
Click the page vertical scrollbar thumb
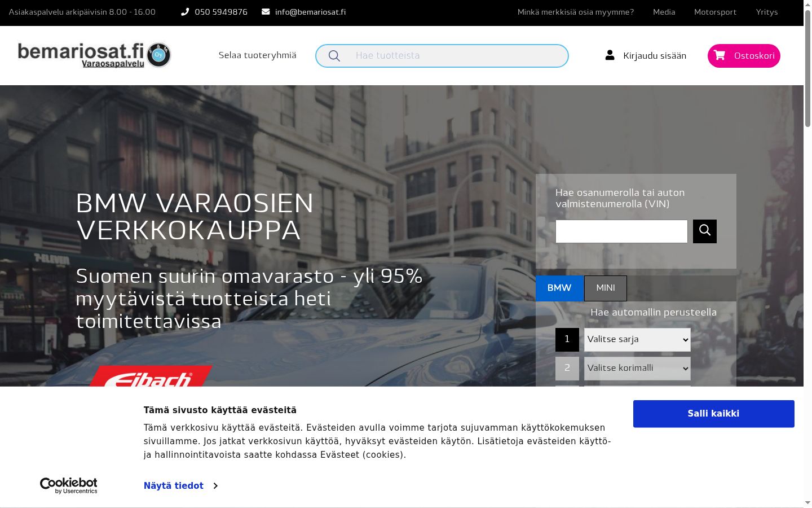tap(807, 68)
